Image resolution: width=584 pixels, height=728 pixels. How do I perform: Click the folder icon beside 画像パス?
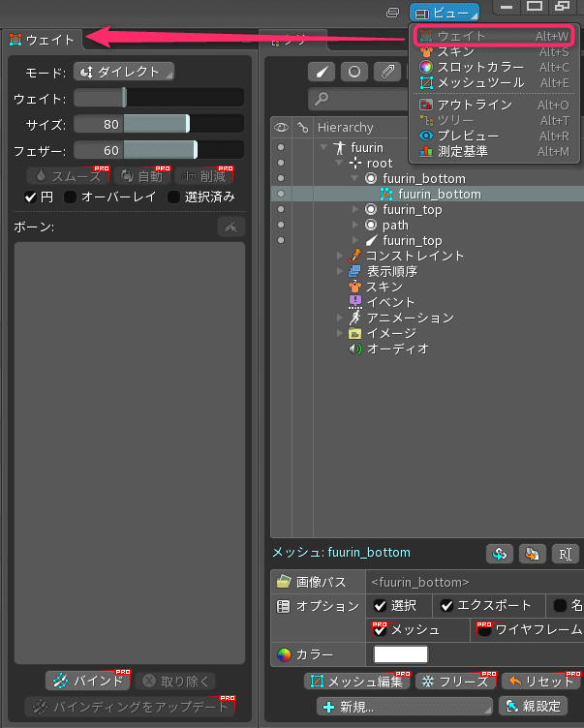click(x=284, y=582)
